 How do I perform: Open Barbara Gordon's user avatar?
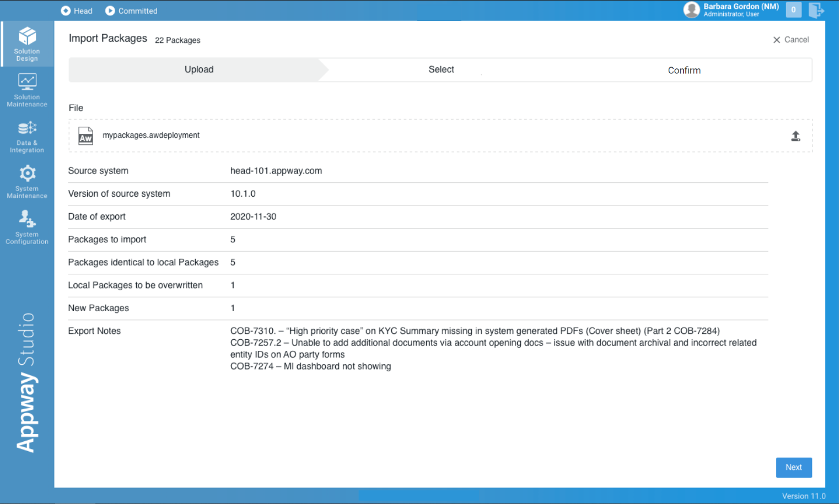pos(692,9)
